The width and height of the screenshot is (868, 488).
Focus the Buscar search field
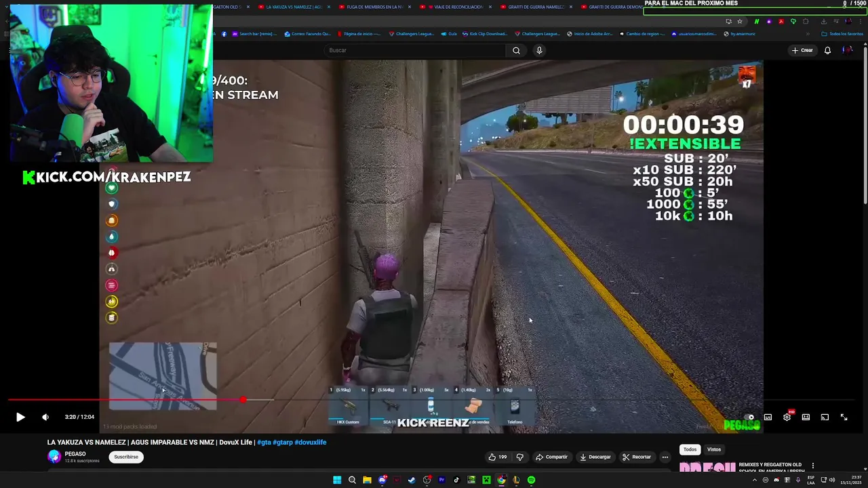click(415, 50)
